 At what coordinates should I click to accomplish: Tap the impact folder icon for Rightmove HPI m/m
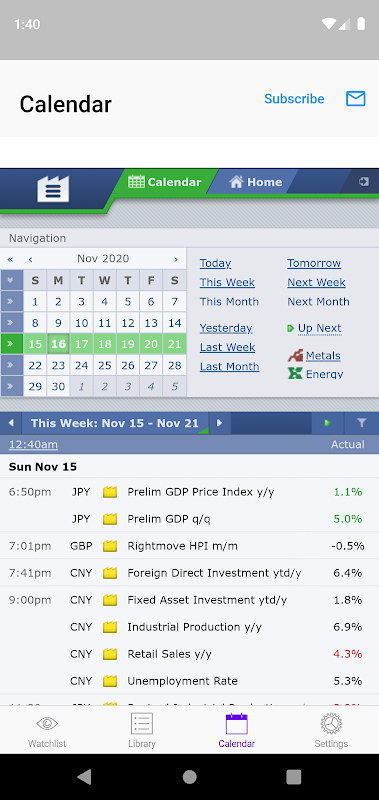pos(110,546)
